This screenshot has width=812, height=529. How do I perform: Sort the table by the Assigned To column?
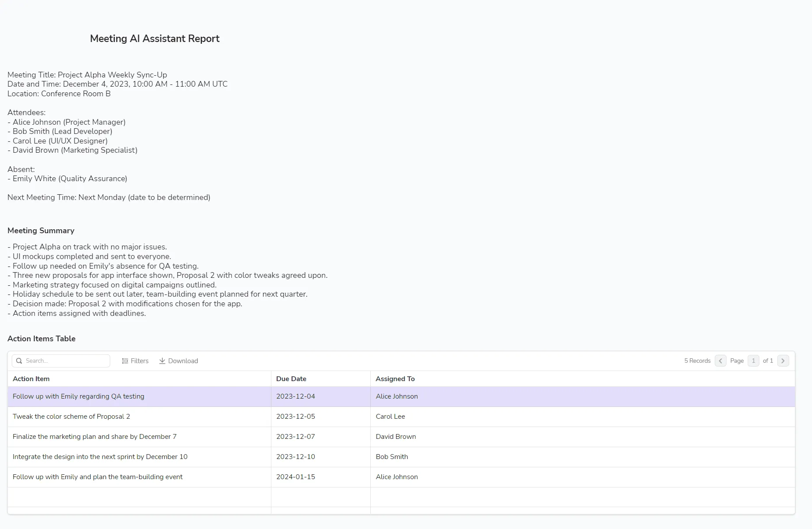click(x=394, y=378)
